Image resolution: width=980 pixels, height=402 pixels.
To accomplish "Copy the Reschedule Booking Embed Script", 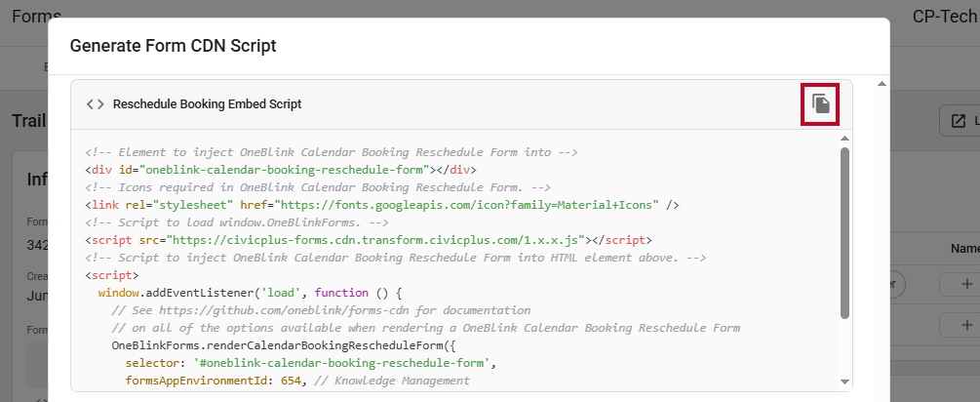I will pos(821,103).
